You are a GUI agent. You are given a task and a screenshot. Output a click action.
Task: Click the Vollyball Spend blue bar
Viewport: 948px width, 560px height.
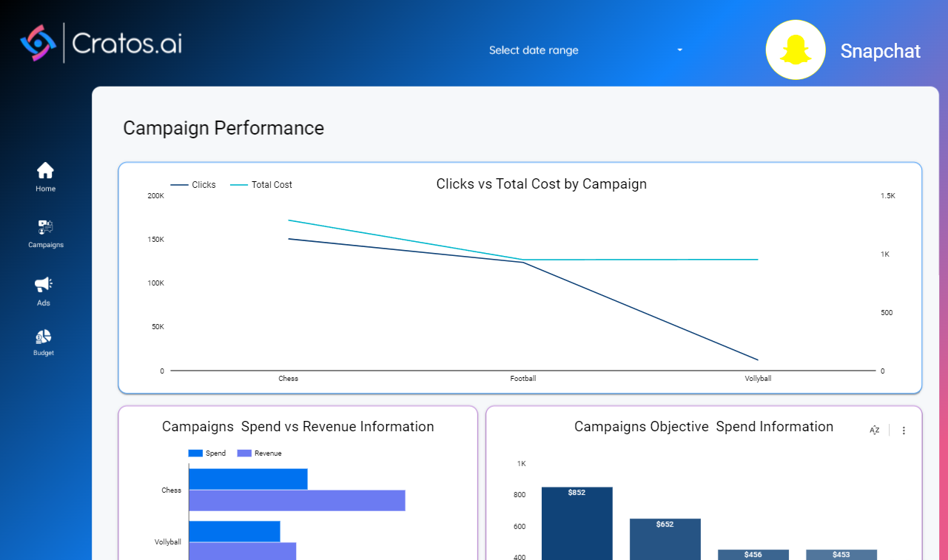pyautogui.click(x=235, y=531)
